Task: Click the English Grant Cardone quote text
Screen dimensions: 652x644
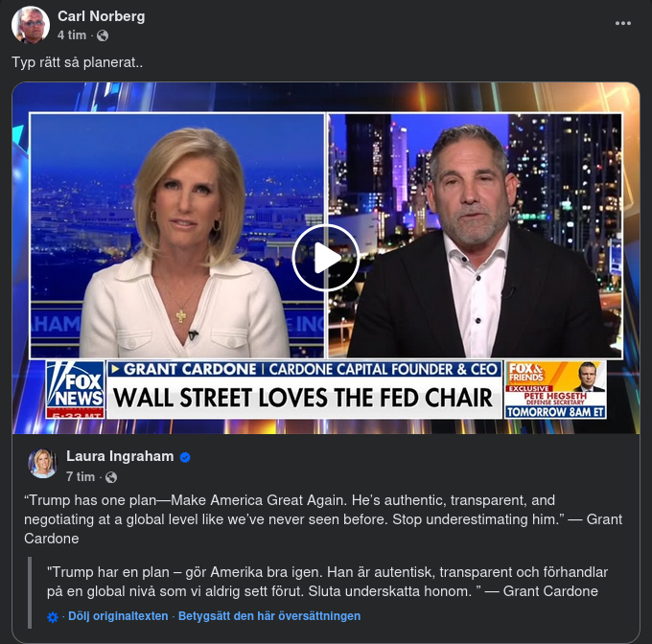Action: click(323, 519)
